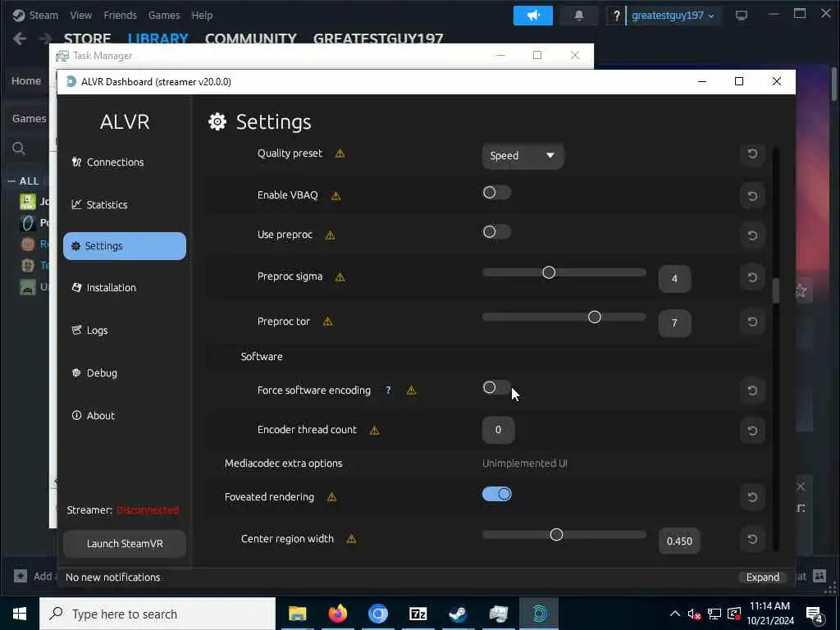
Task: Open the Statistics page in ALVR sidebar
Action: 99,204
